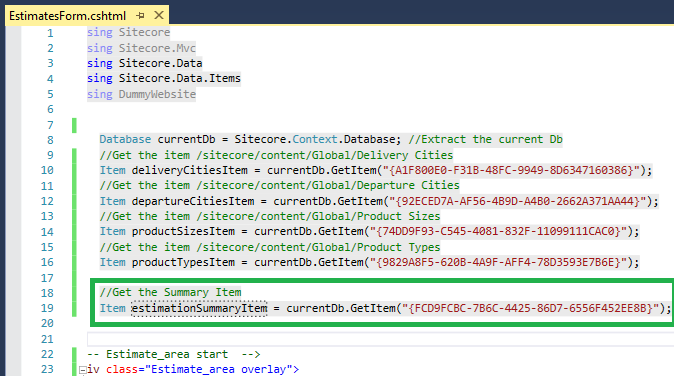Click 'Sitecore.Mvc' on line 2
The height and width of the screenshot is (376, 674).
(x=157, y=48)
